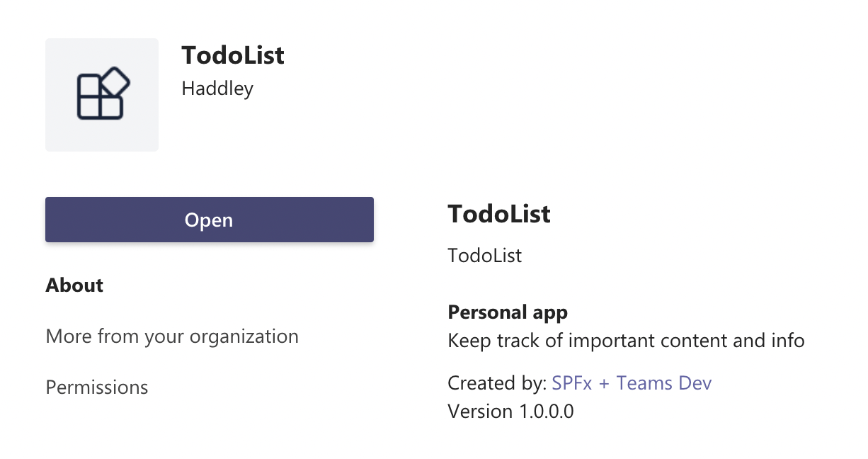Select the About tab

click(74, 285)
